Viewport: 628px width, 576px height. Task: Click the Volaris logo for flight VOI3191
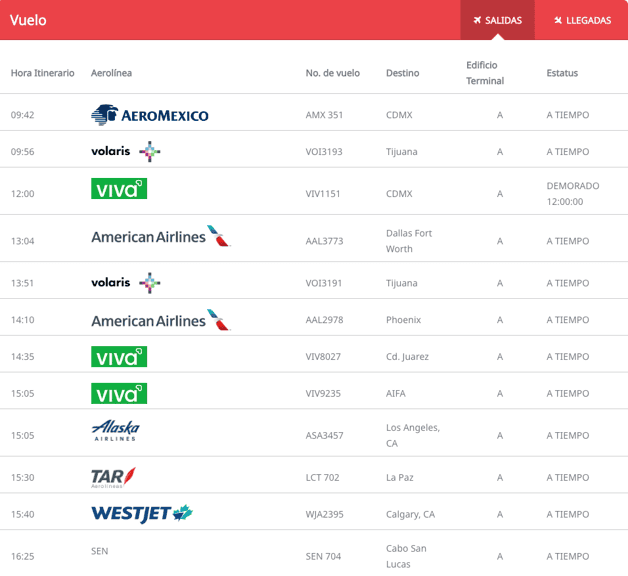[x=126, y=283]
